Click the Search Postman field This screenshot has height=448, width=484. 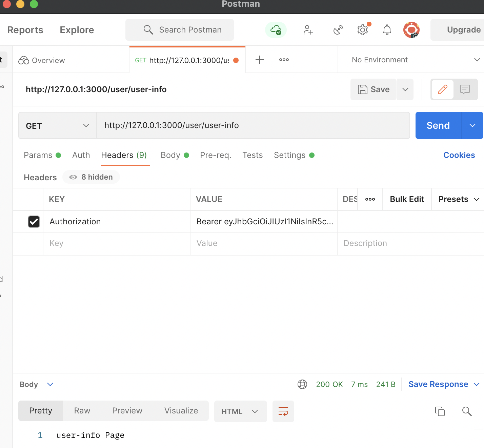(x=180, y=30)
